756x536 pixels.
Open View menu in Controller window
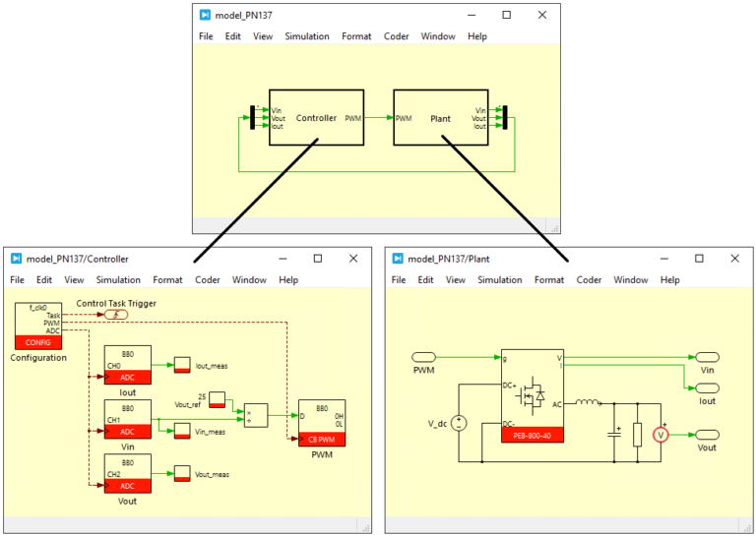(x=74, y=279)
